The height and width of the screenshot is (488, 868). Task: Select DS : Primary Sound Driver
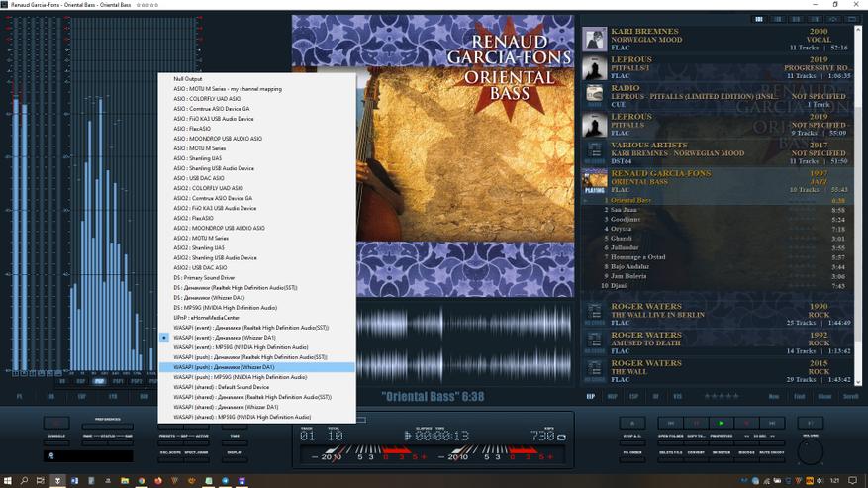click(204, 277)
